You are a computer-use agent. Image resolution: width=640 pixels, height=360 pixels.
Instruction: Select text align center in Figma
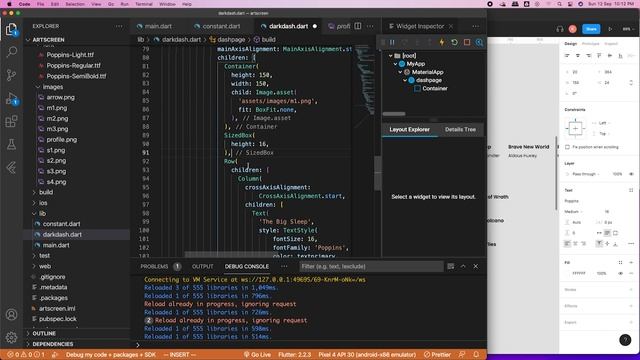576,244
